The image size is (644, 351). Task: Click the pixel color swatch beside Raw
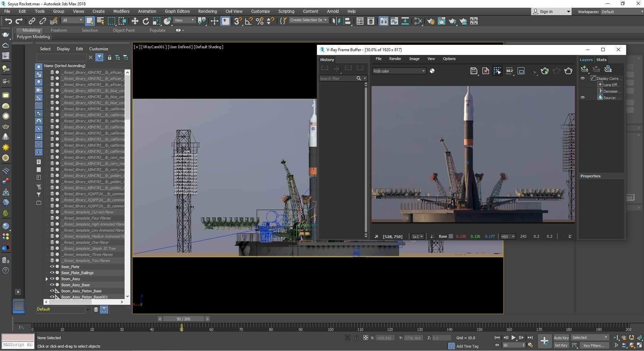pyautogui.click(x=451, y=236)
